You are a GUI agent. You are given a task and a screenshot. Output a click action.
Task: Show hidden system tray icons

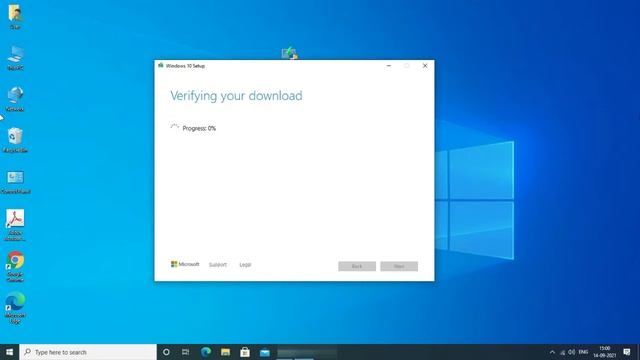tap(552, 352)
